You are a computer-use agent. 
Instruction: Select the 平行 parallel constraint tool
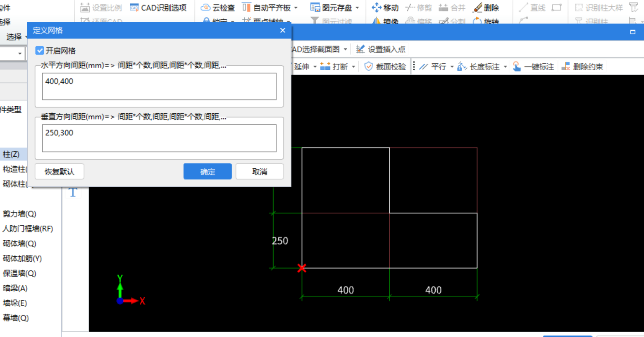tap(433, 67)
